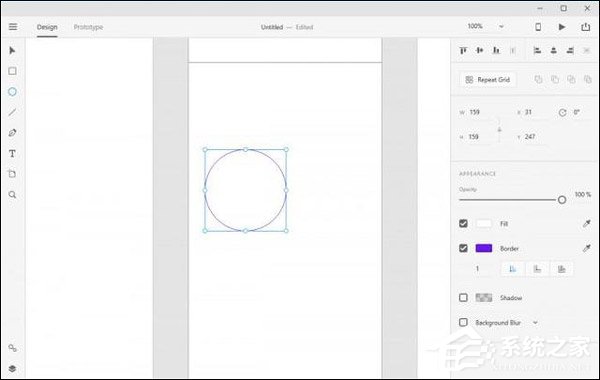The height and width of the screenshot is (380, 600).
Task: Click the Untitled document title
Action: [x=272, y=27]
